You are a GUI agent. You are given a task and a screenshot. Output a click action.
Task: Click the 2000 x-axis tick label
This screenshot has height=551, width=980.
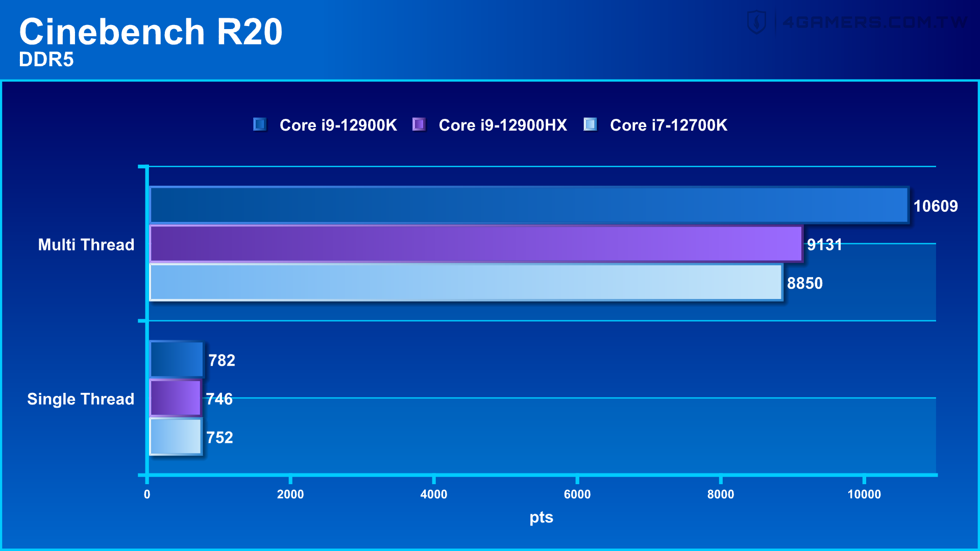click(x=290, y=494)
